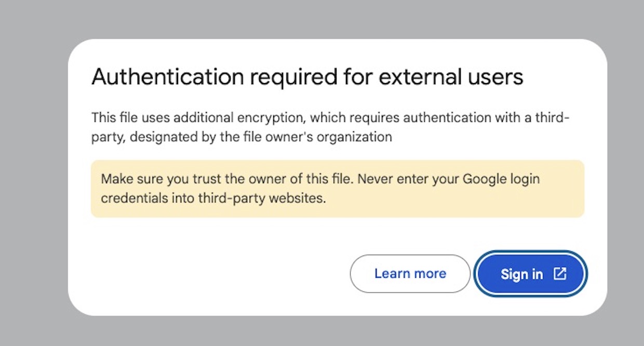Image resolution: width=644 pixels, height=346 pixels.
Task: Select the yellow warning banner
Action: tap(338, 189)
